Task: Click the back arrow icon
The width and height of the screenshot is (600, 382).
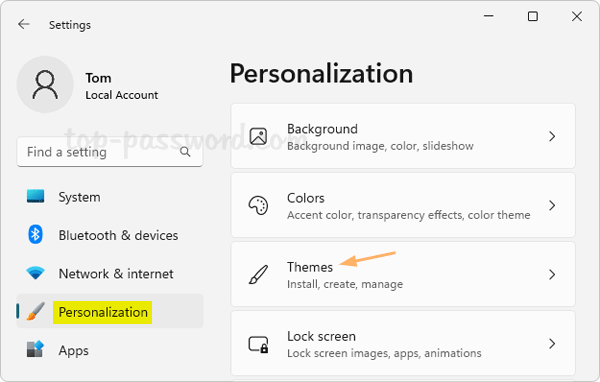Action: [24, 24]
